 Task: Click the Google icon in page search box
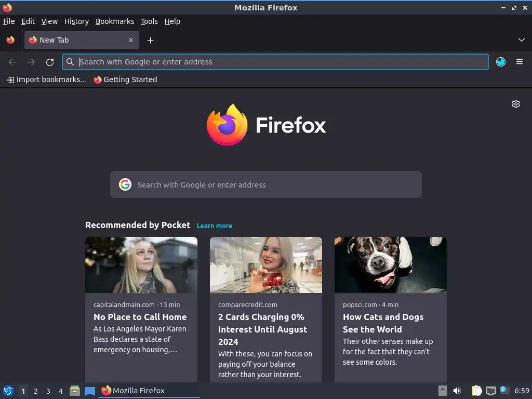tap(125, 184)
